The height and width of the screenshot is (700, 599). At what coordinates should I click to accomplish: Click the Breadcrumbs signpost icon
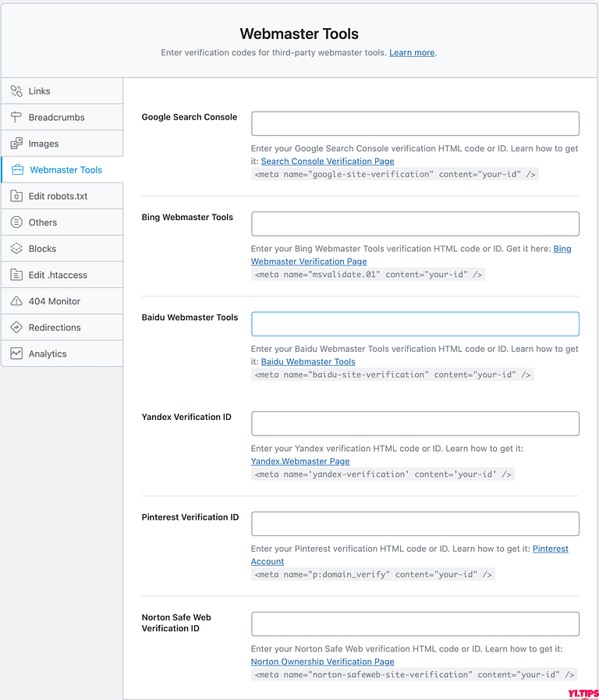(16, 117)
